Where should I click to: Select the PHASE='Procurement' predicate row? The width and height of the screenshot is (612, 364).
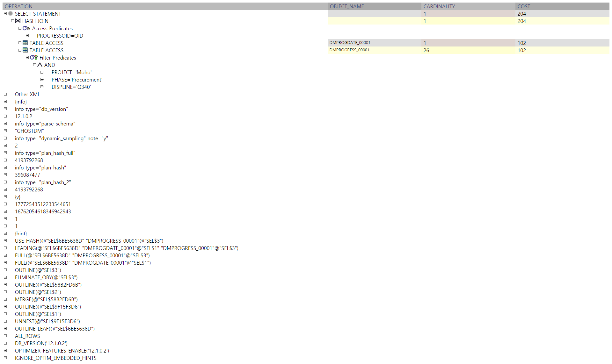pos(77,80)
